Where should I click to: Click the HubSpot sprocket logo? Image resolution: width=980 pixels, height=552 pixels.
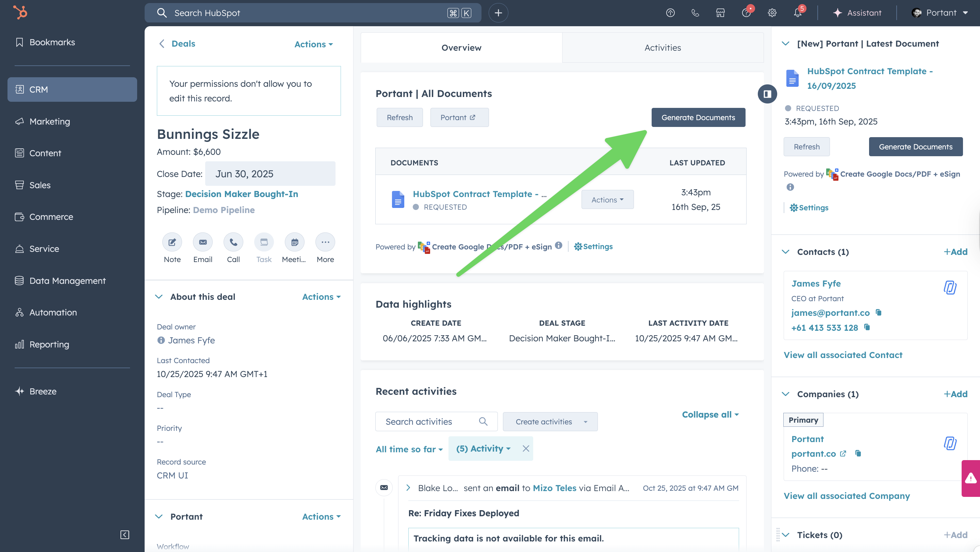[x=20, y=13]
